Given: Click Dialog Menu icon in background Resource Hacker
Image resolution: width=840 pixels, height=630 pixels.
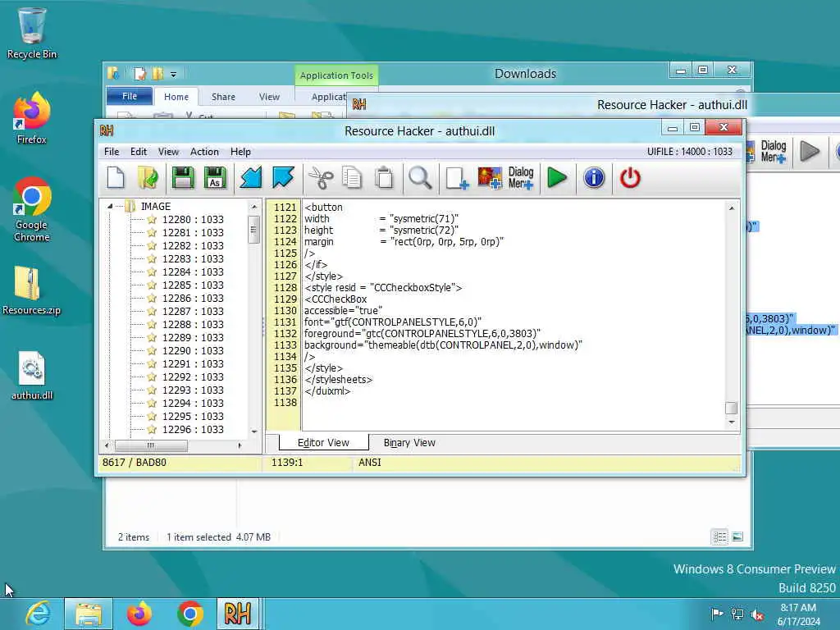Looking at the screenshot, I should tap(773, 152).
